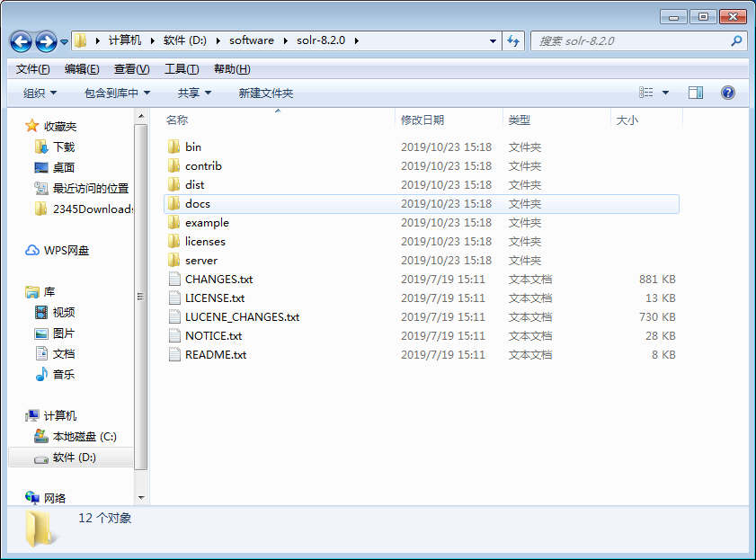Open the 帮助(H) menu
756x560 pixels.
coord(232,69)
